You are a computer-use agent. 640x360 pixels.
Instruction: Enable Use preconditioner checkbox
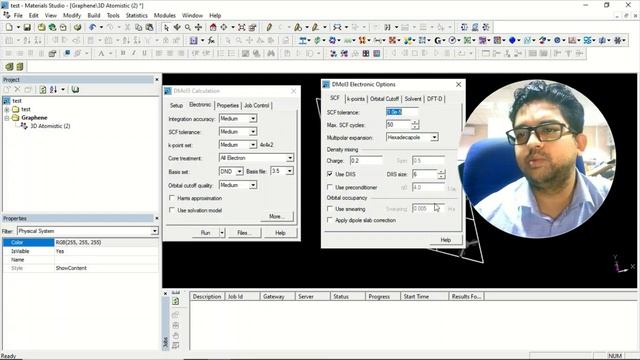(x=330, y=187)
